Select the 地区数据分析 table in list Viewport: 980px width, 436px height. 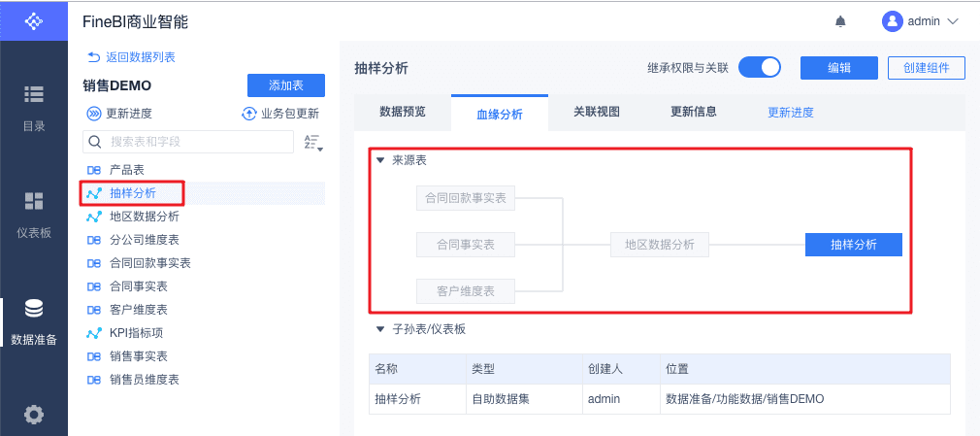[144, 217]
